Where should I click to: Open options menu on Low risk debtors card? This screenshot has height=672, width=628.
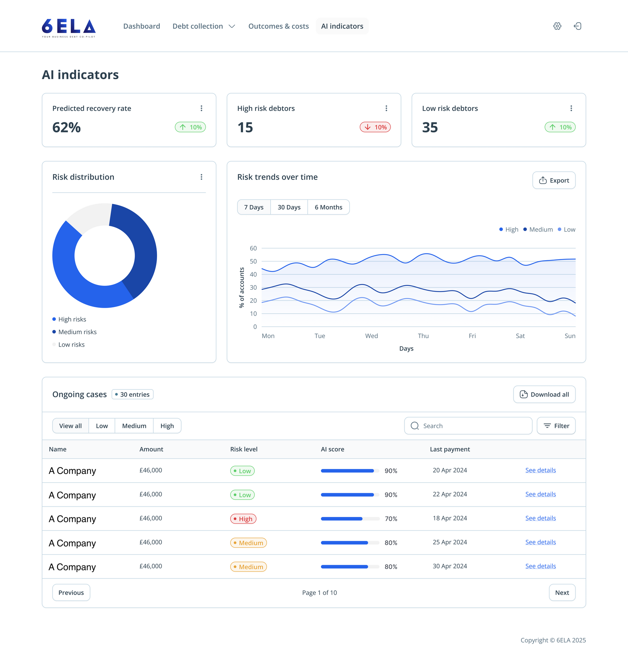tap(571, 108)
